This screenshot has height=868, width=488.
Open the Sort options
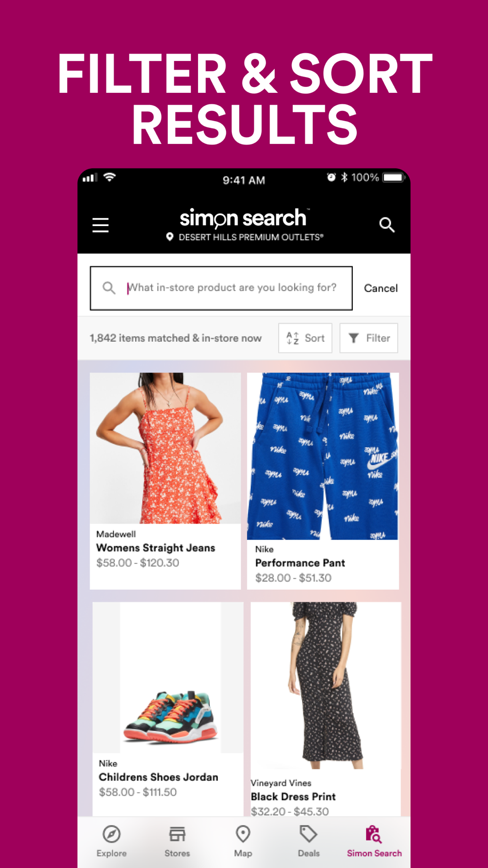pyautogui.click(x=305, y=338)
